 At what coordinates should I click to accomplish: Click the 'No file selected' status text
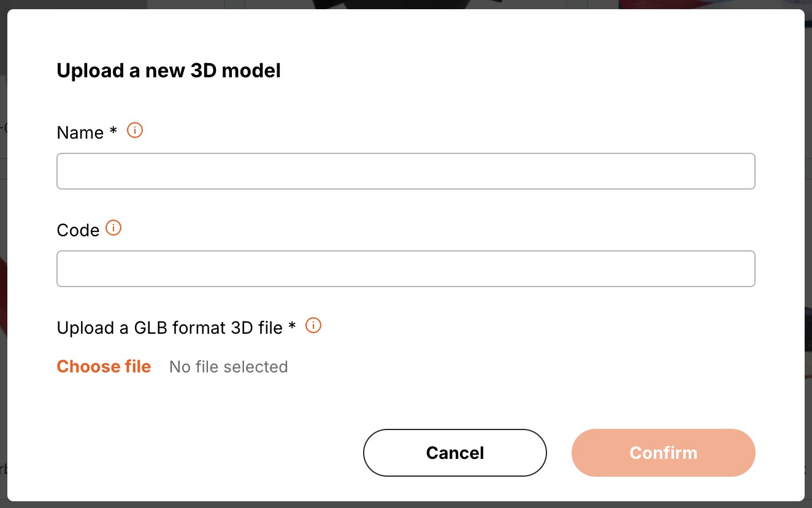tap(228, 367)
